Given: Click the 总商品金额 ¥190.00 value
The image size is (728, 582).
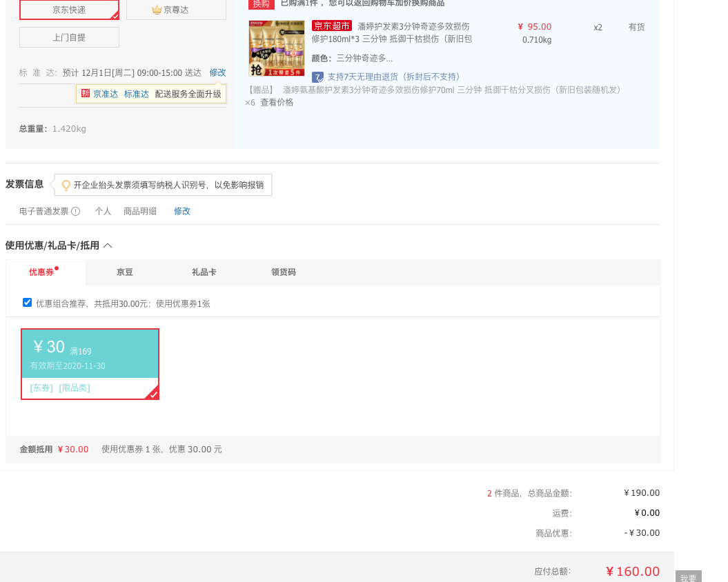Looking at the screenshot, I should (x=642, y=493).
